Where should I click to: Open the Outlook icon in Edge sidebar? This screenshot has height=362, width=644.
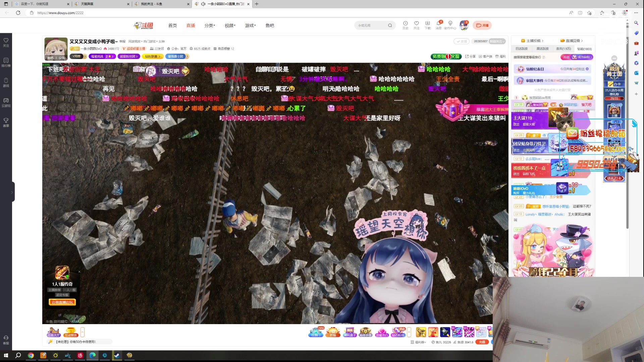pyautogui.click(x=636, y=73)
